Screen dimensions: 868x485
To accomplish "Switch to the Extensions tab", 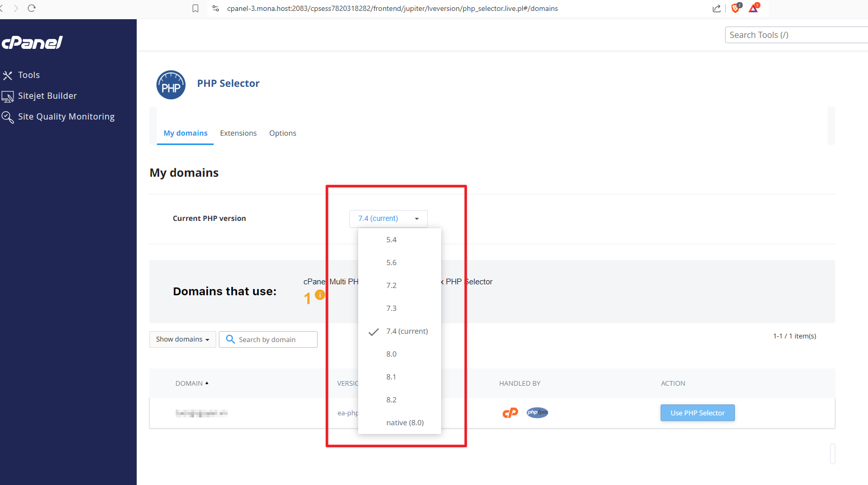I will click(x=238, y=133).
